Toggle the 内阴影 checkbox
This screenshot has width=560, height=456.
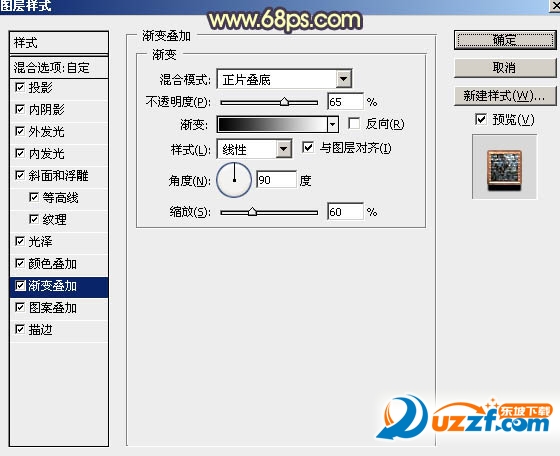(x=20, y=109)
